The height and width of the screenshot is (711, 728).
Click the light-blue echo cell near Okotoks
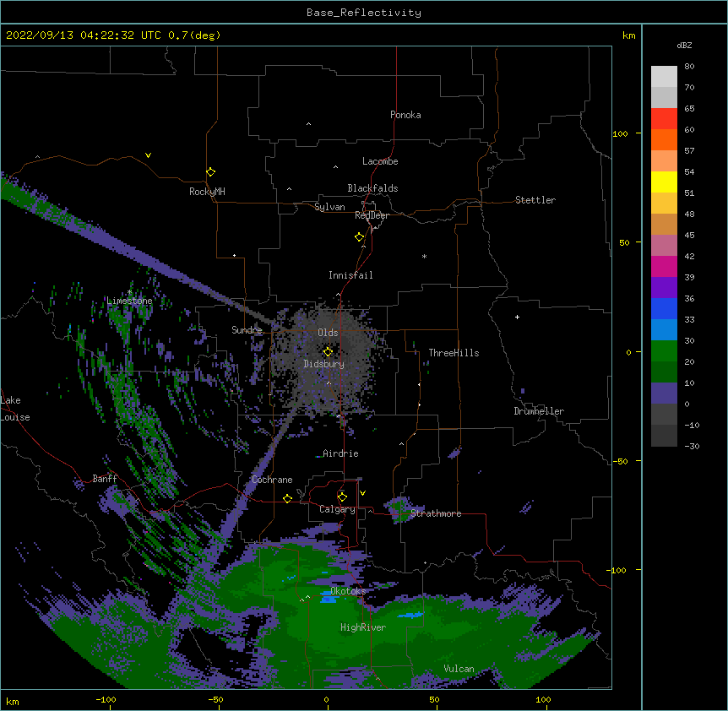click(x=329, y=598)
